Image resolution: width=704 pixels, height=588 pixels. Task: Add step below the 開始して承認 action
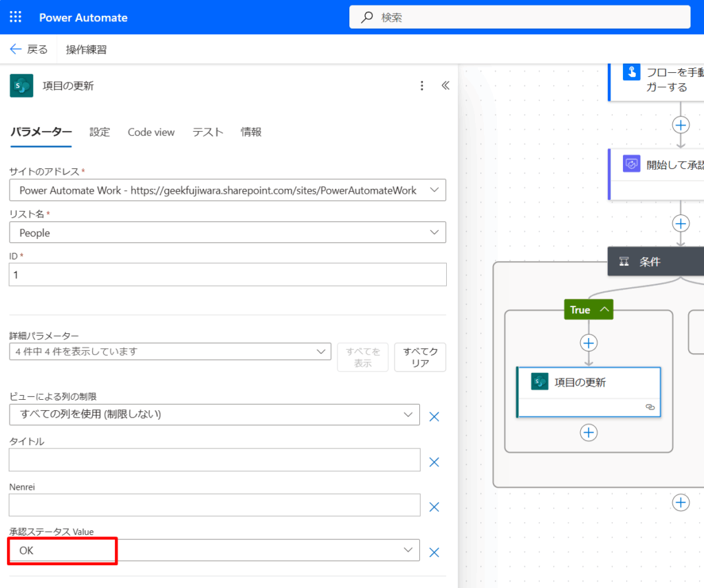click(x=681, y=223)
